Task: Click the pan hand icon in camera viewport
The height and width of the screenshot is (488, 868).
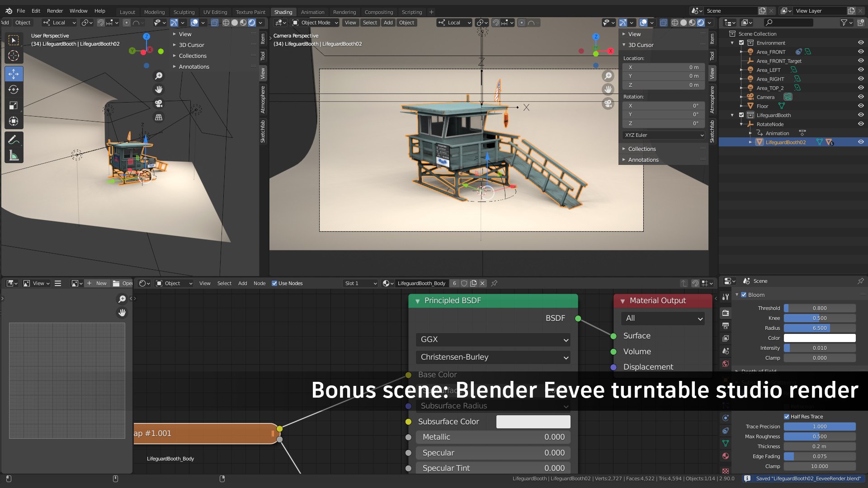Action: pos(608,89)
